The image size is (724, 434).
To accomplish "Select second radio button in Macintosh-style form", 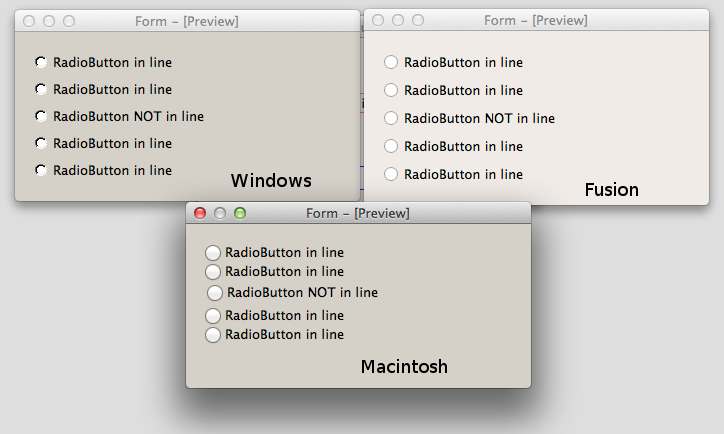I will coord(213,271).
